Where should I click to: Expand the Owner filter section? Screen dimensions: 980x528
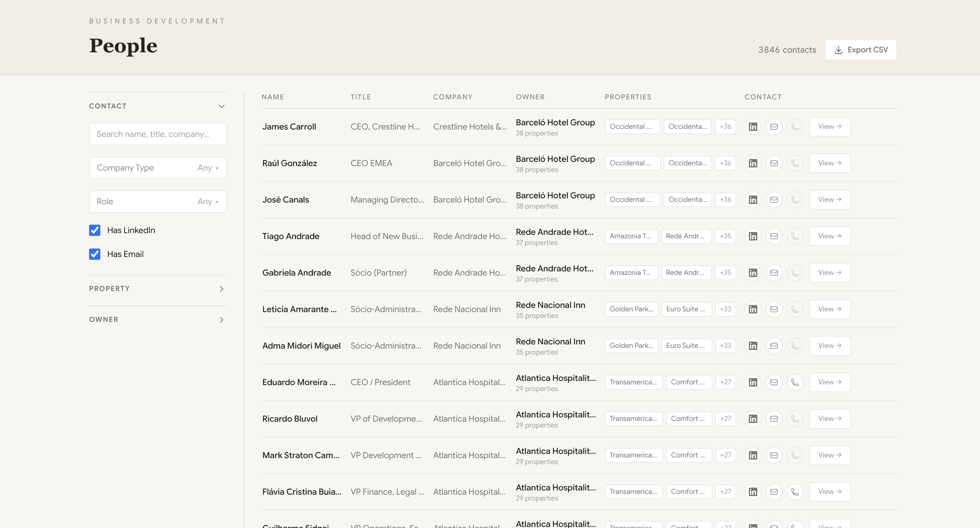point(221,320)
